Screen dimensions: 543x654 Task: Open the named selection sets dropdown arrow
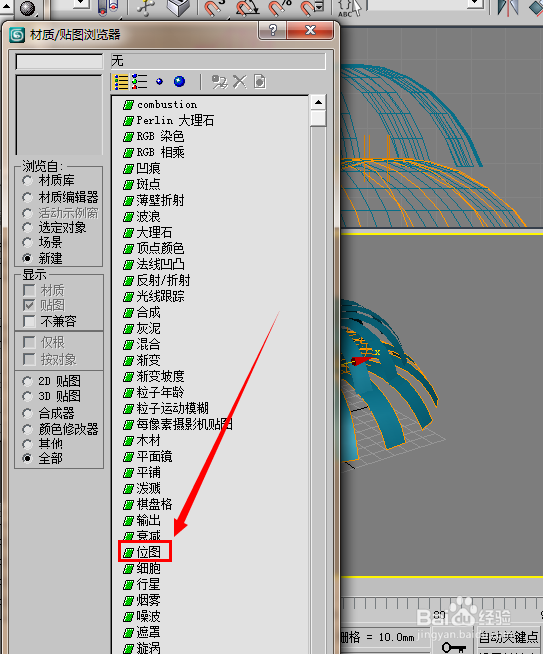(x=475, y=4)
